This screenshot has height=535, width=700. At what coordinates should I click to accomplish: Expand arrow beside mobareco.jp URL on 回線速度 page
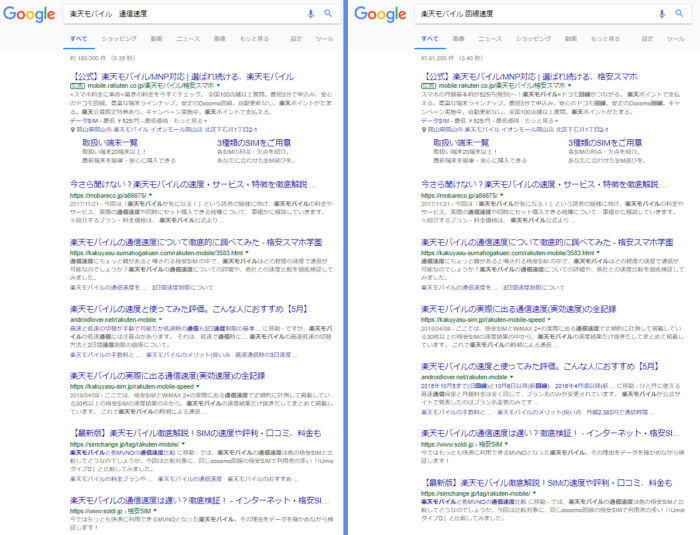click(x=502, y=195)
